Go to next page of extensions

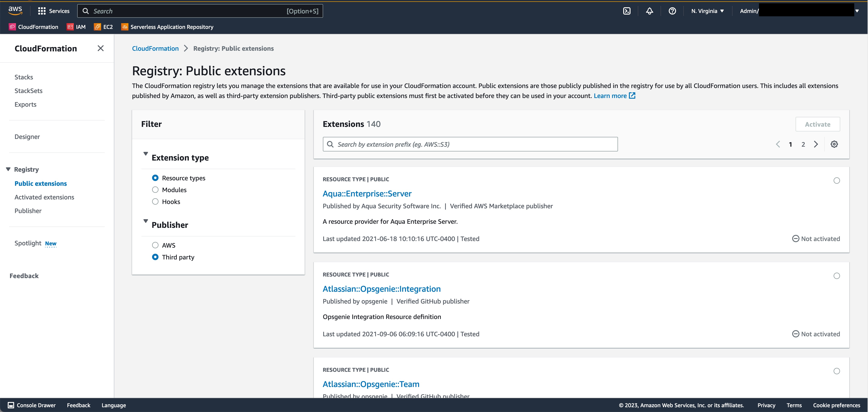pyautogui.click(x=816, y=144)
